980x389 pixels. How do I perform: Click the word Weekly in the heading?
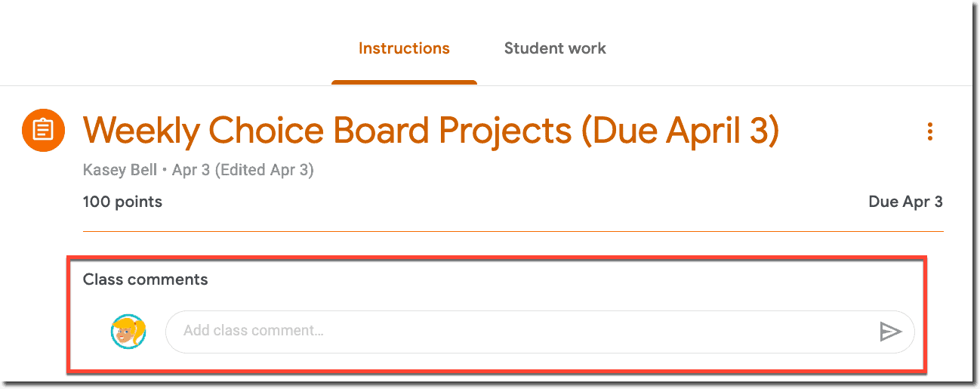(141, 131)
